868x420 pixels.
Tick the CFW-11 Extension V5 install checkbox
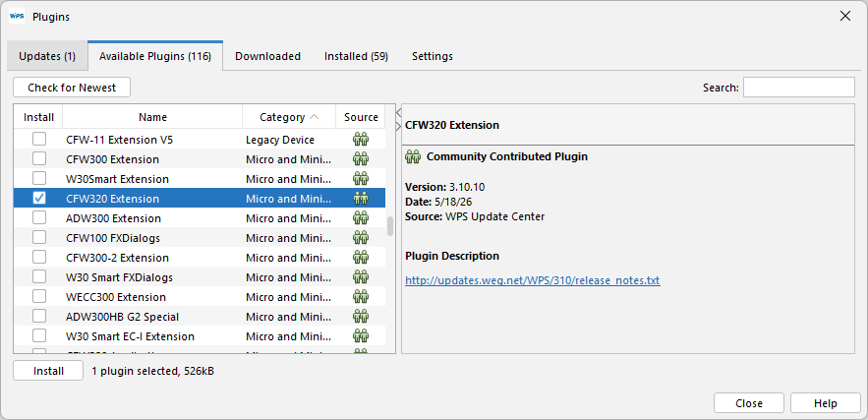tap(39, 139)
